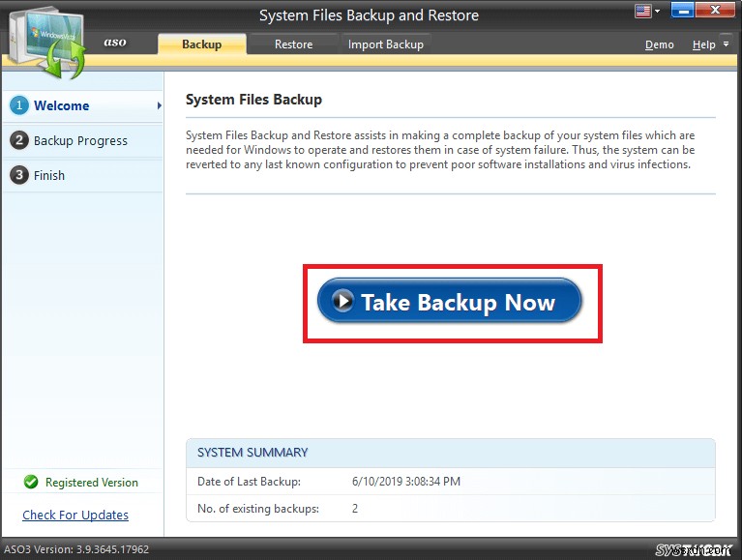Click the System Files Backup heading
The image size is (742, 560).
253,100
